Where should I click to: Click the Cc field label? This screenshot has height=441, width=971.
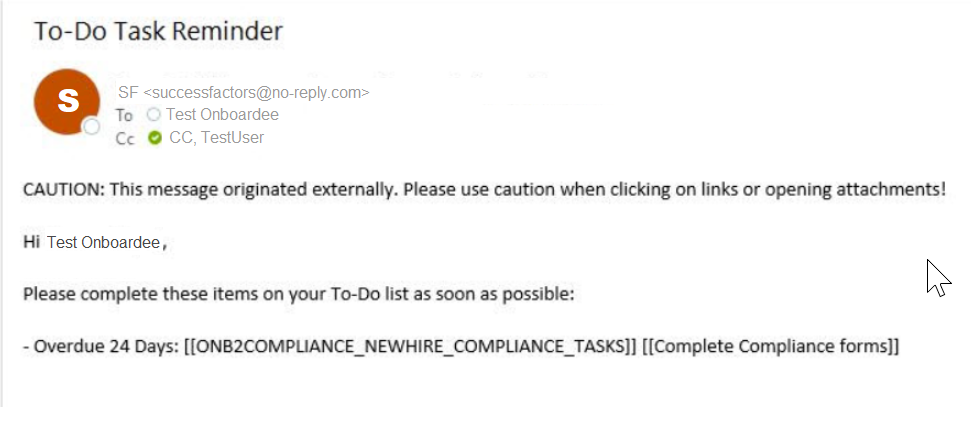pos(124,138)
